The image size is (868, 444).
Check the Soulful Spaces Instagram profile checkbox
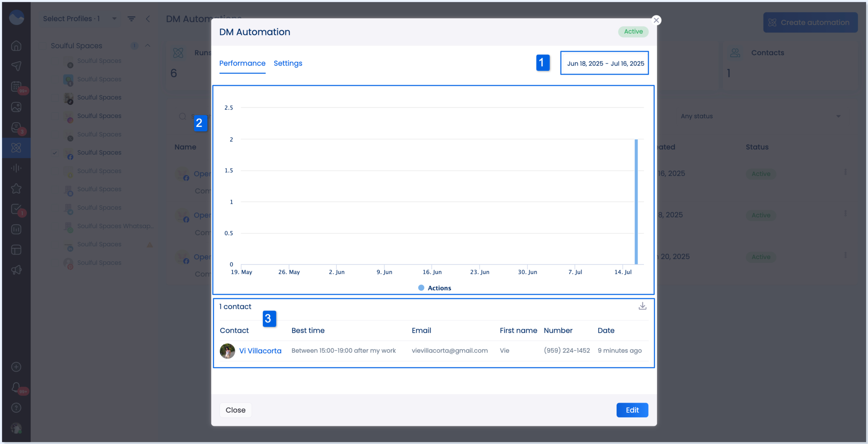(54, 116)
